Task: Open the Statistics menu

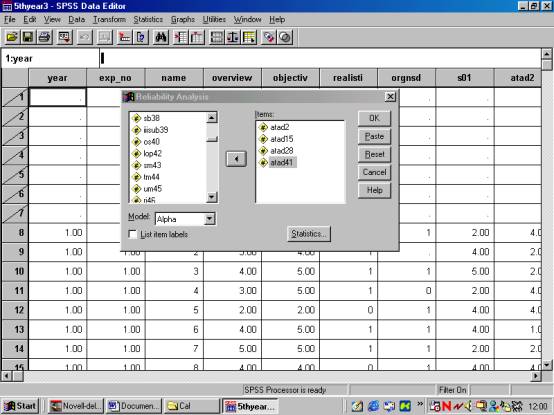Action: pos(148,19)
